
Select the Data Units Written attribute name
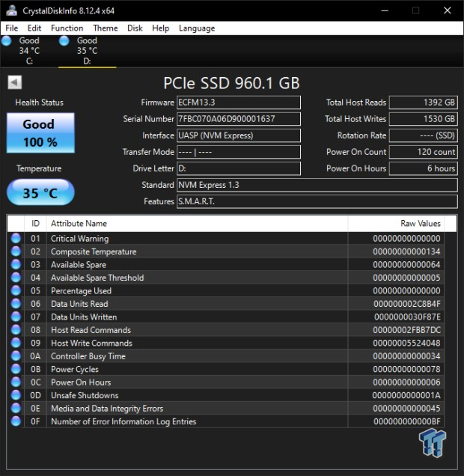(84, 317)
